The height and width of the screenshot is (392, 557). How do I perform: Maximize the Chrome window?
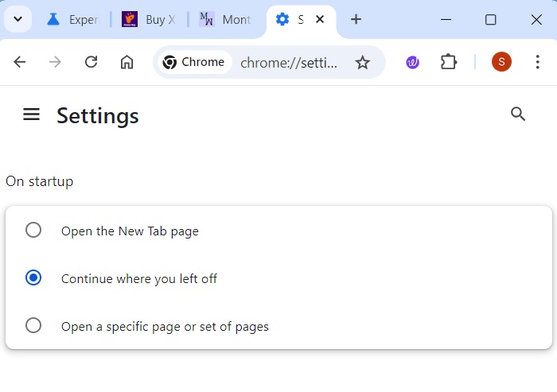(x=491, y=20)
